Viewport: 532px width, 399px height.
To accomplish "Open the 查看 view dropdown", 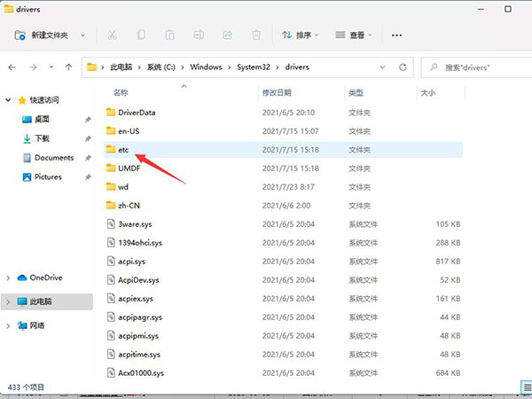I will [x=355, y=35].
